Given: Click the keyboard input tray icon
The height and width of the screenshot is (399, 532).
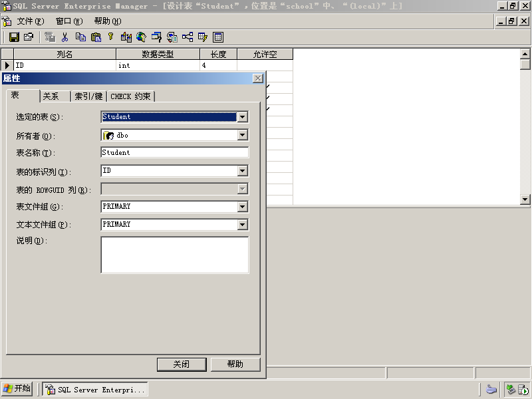Looking at the screenshot, I should coord(491,389).
